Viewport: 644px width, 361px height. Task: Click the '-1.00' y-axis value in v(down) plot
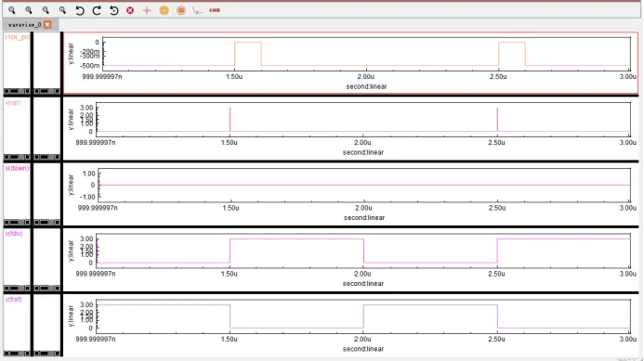click(x=88, y=197)
